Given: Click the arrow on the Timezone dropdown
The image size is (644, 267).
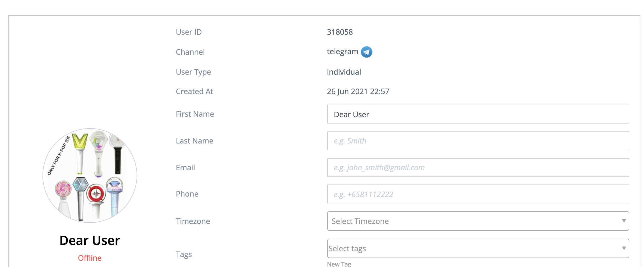Looking at the screenshot, I should point(624,221).
